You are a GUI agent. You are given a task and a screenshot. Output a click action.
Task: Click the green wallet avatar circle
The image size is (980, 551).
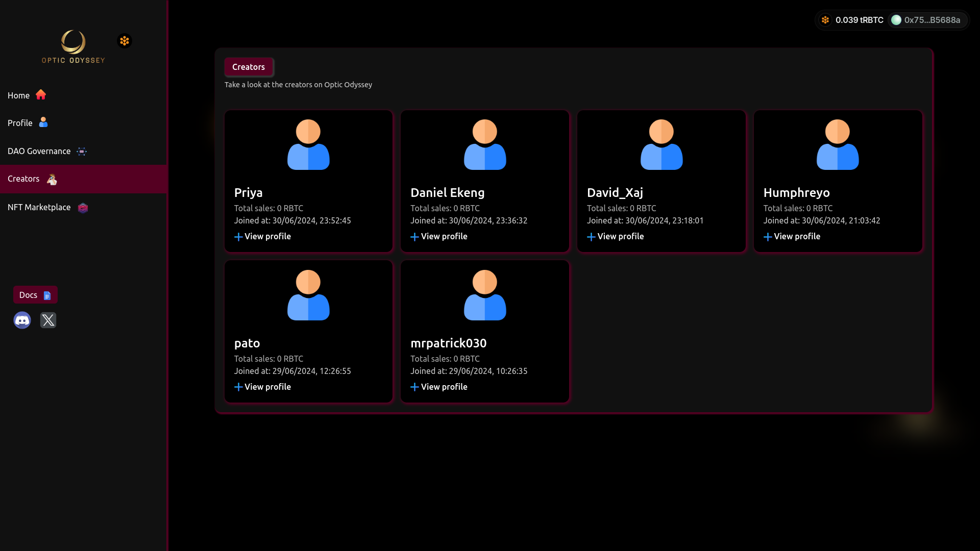pos(896,20)
